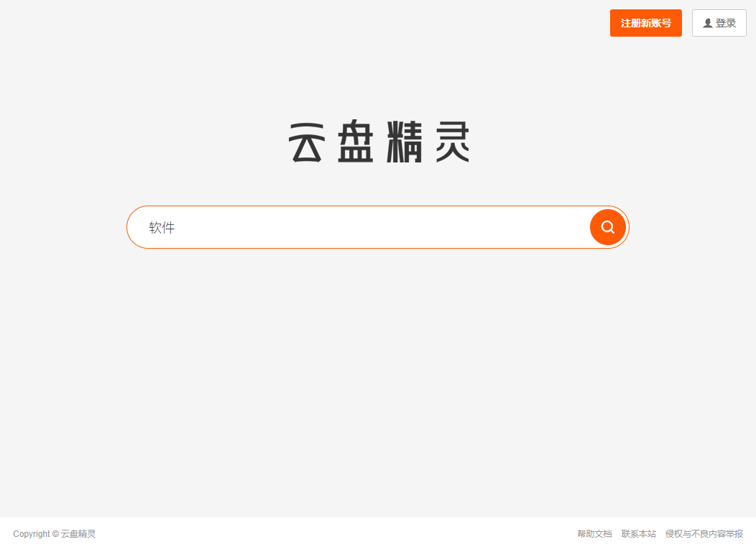This screenshot has height=547, width=756.
Task: Click the 软件 placeholder text
Action: click(162, 227)
